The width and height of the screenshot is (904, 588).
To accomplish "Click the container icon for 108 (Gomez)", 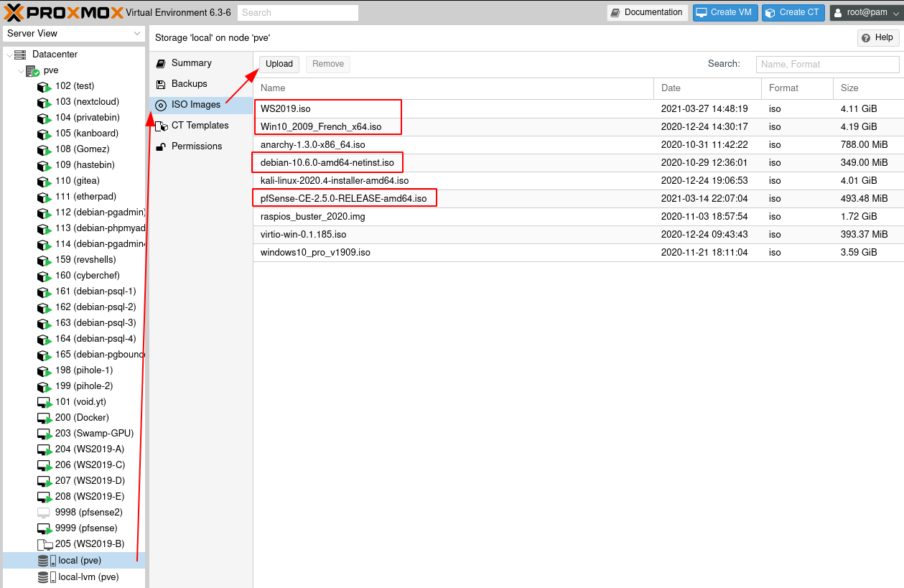I will pos(45,149).
